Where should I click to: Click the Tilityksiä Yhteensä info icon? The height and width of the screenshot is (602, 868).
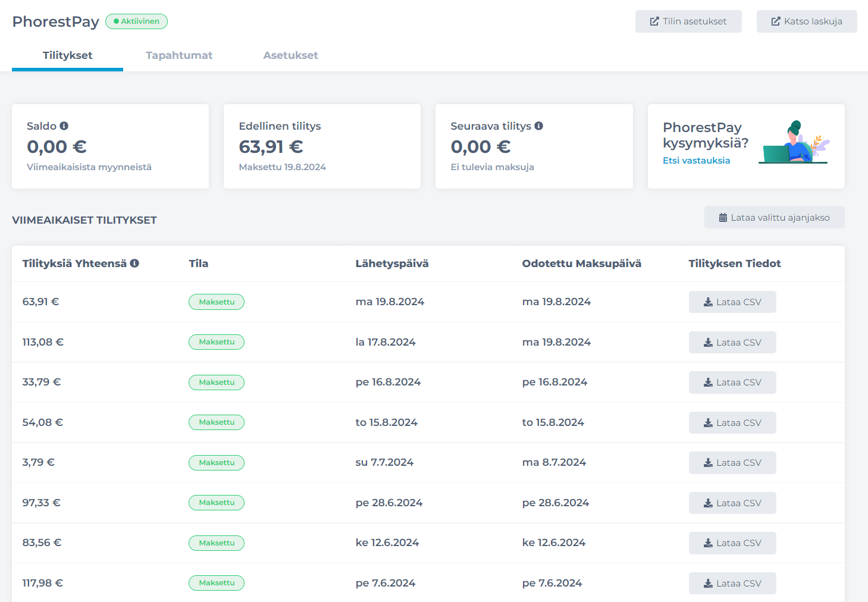pyautogui.click(x=135, y=264)
